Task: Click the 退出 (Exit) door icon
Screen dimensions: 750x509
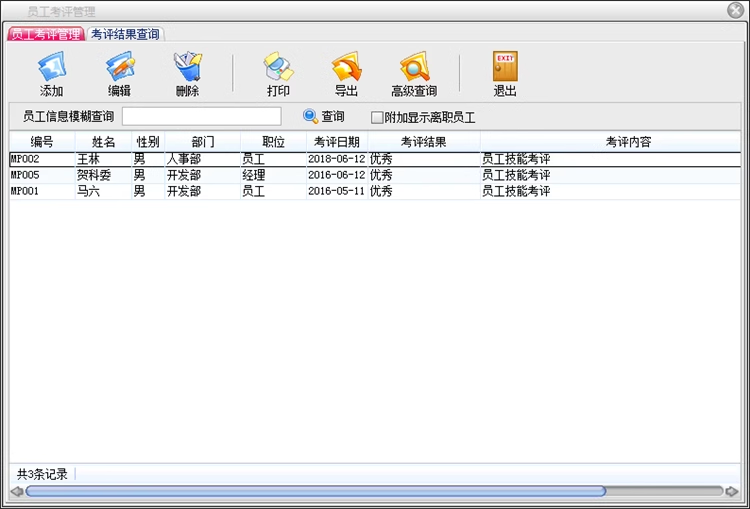Action: tap(505, 66)
